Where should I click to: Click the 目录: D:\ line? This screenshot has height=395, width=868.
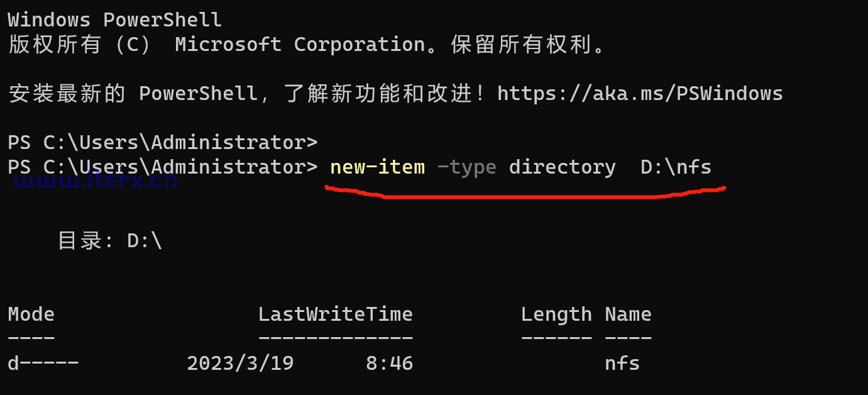click(x=109, y=241)
